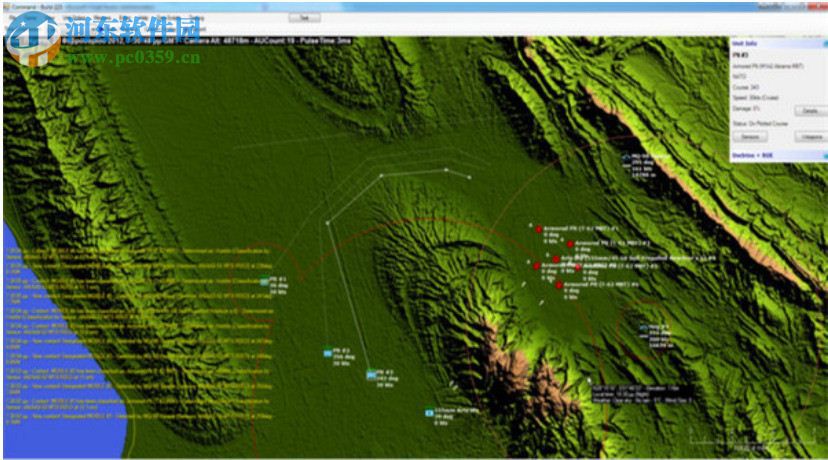The height and width of the screenshot is (460, 828).
Task: Select red Arty Bty self-propelled howitzer contact
Action: pyautogui.click(x=556, y=259)
